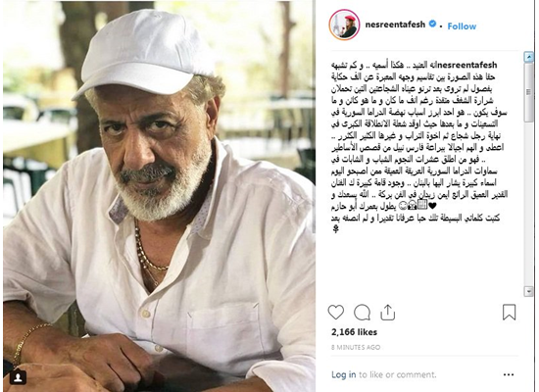Follow the nesreentafesh account
The width and height of the screenshot is (539, 392).
(462, 26)
